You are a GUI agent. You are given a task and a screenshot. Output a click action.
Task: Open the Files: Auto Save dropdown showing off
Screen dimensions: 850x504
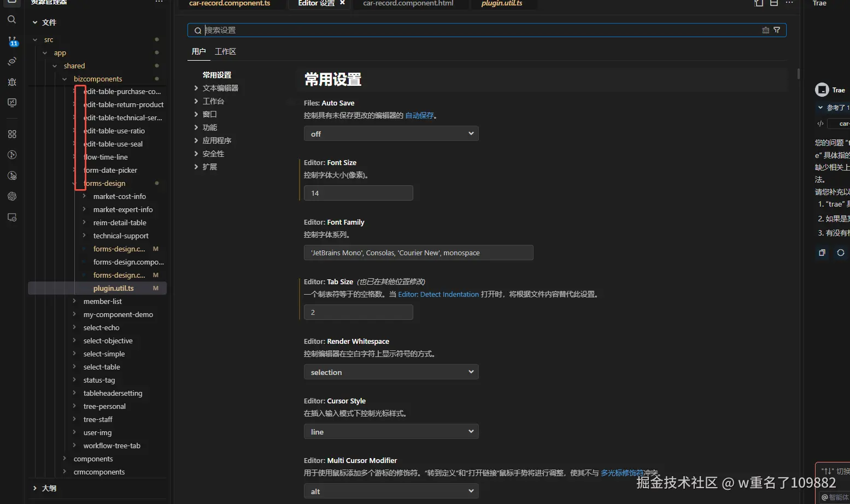[391, 134]
